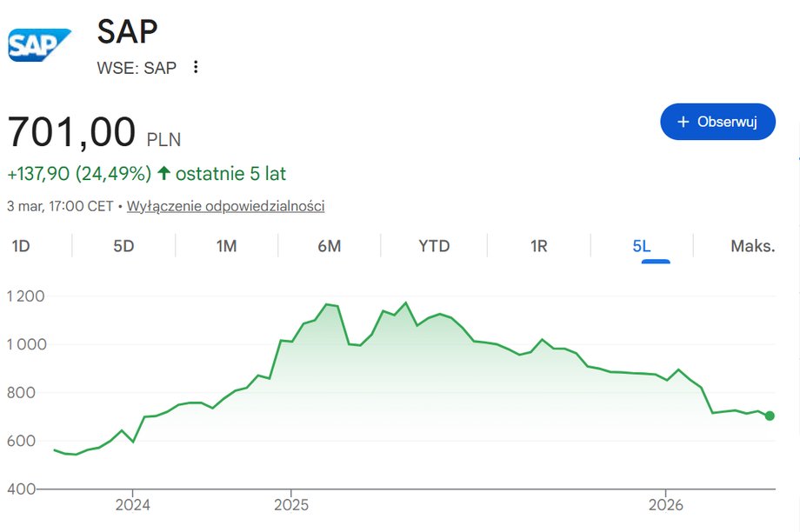Switch chart to YTD range
Viewport: 800px width, 532px height.
coord(434,246)
